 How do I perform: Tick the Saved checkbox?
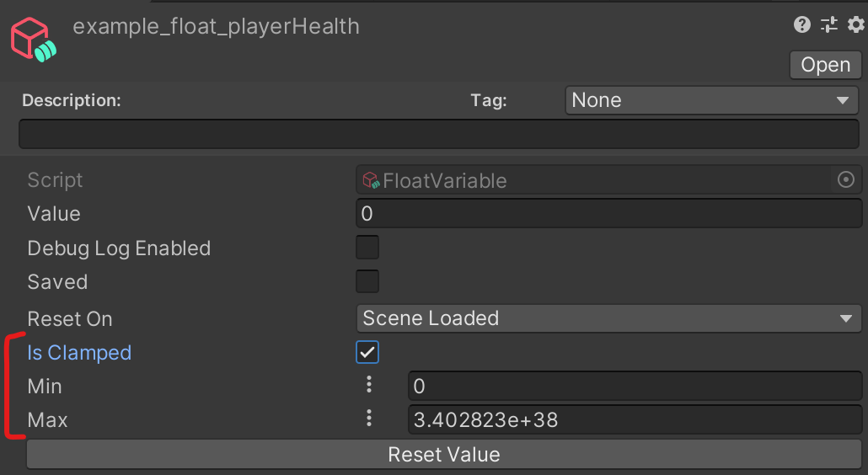(x=367, y=281)
